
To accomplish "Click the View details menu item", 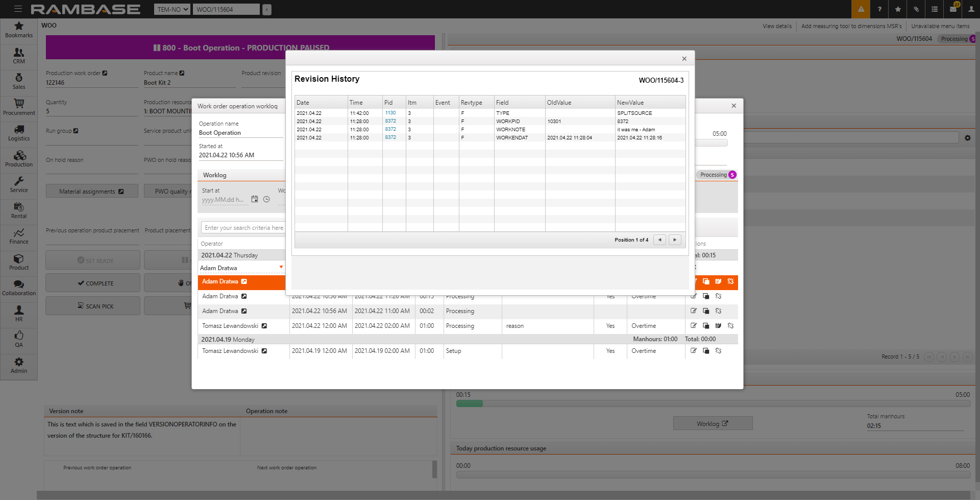I will pos(777,26).
